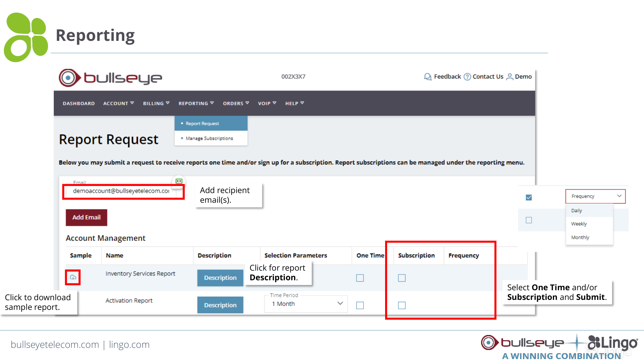Click the Description column header
The height and width of the screenshot is (362, 644).
(x=214, y=255)
